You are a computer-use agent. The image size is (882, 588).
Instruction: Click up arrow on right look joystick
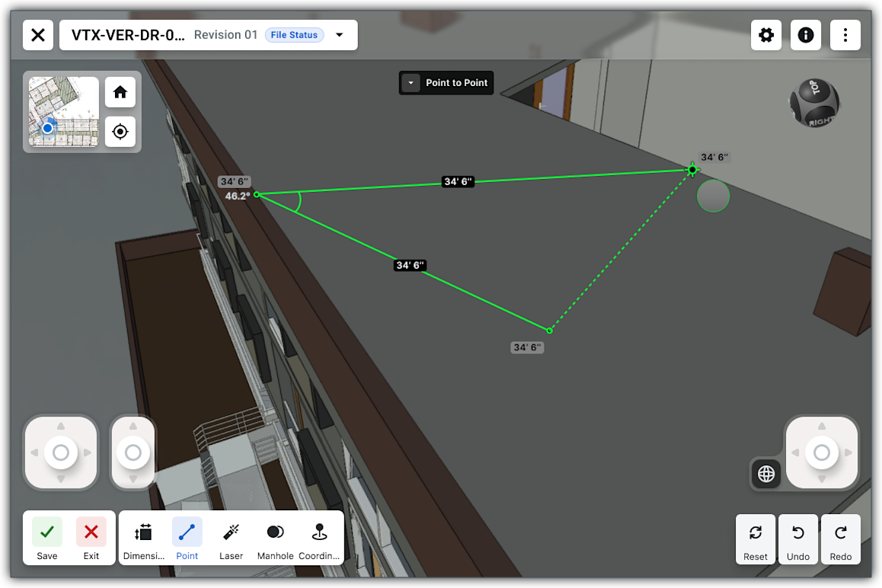pos(822,426)
